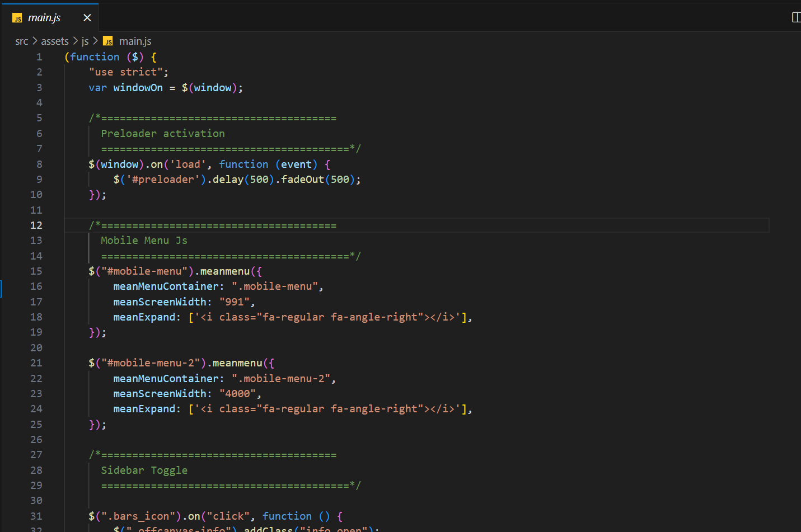The height and width of the screenshot is (532, 801).
Task: Click the fadeOut method call
Action: tap(302, 180)
